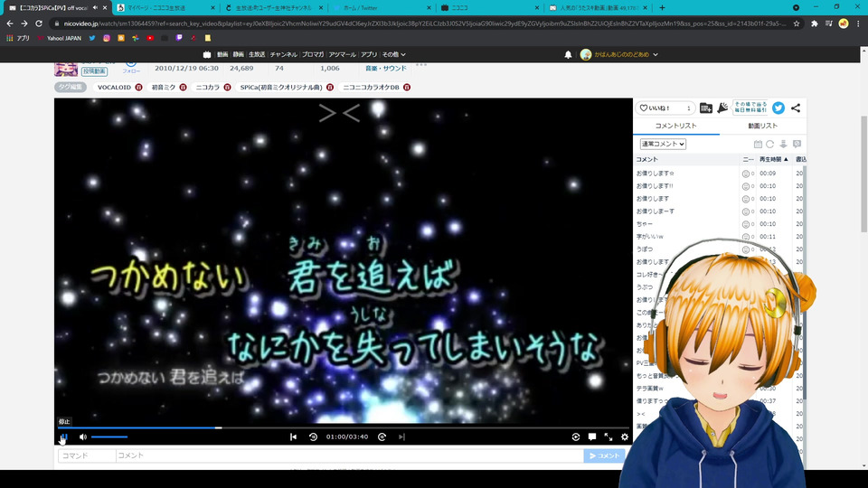Open new browser tab plus button
This screenshot has width=868, height=488.
pyautogui.click(x=662, y=8)
